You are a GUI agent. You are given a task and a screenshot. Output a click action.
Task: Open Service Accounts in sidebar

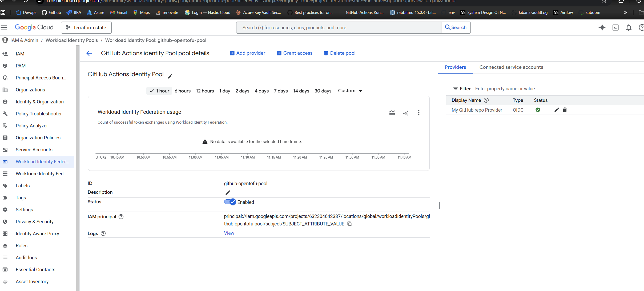34,150
